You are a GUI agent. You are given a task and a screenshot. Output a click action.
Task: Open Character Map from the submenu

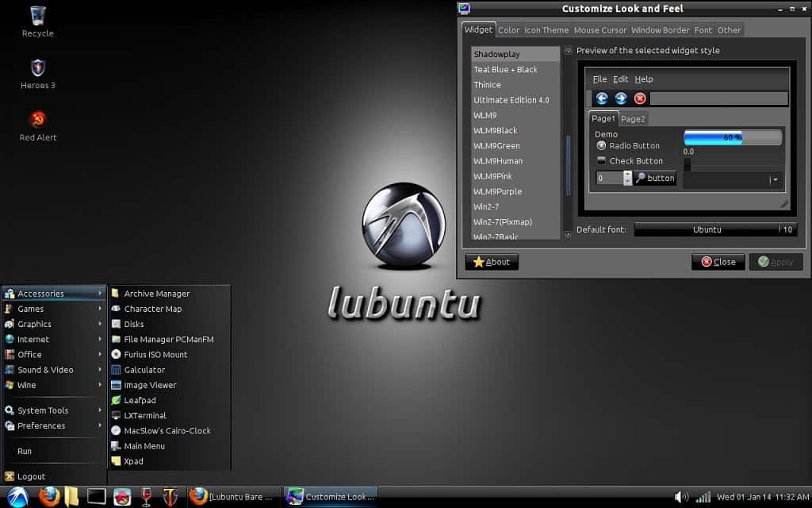(x=169, y=309)
